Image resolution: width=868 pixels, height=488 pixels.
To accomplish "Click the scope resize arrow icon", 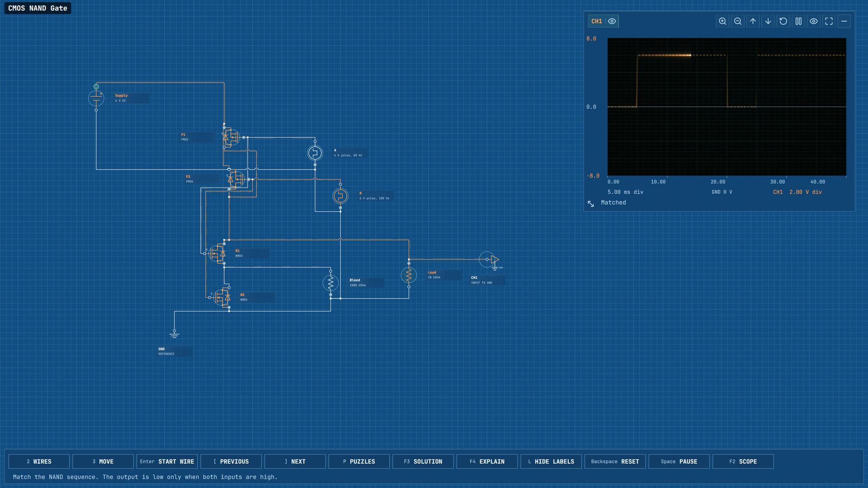I will click(591, 204).
